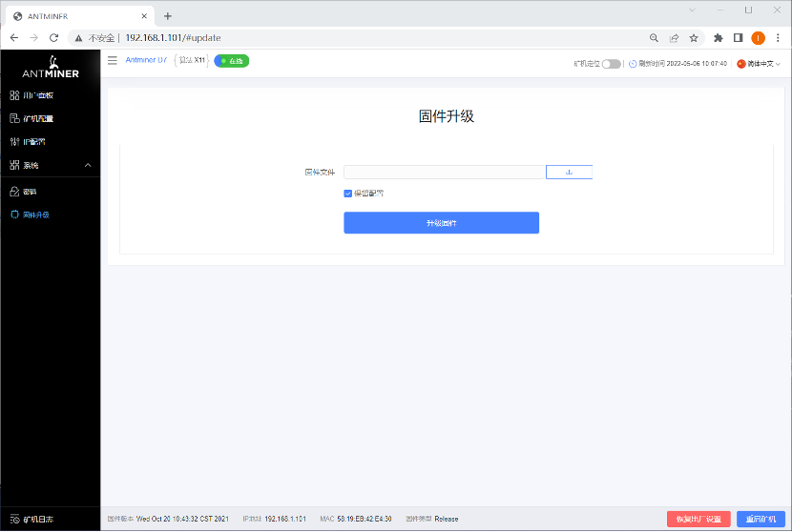Click the zoom magnifier icon in address bar
This screenshot has width=792, height=532.
654,38
